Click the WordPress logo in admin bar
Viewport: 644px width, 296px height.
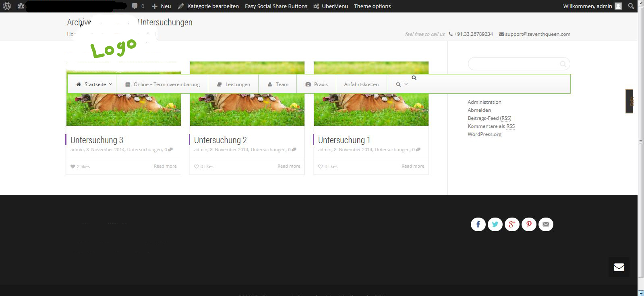[x=7, y=6]
